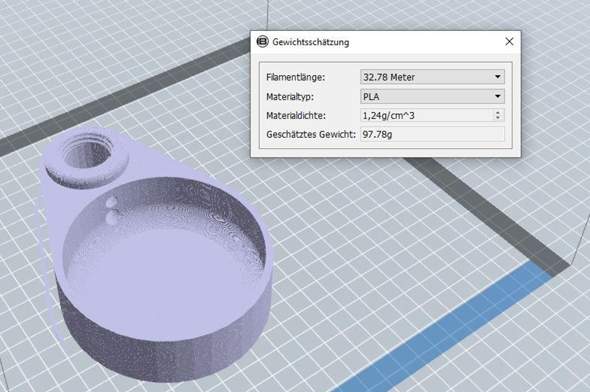Click the Gewichtsschätzung title bar
Image resolution: width=590 pixels, height=392 pixels.
(386, 42)
